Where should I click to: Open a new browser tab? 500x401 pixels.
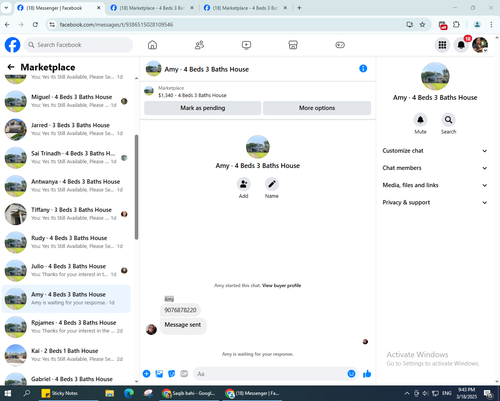299,8
